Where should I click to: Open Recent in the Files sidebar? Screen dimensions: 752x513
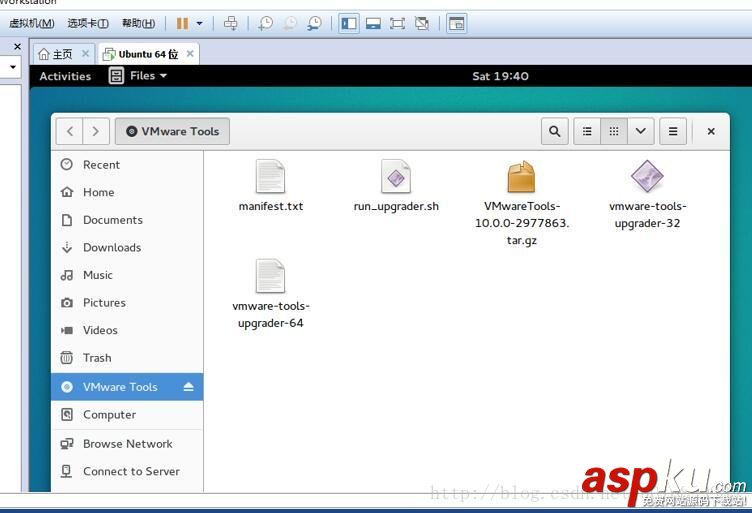[x=127, y=164]
